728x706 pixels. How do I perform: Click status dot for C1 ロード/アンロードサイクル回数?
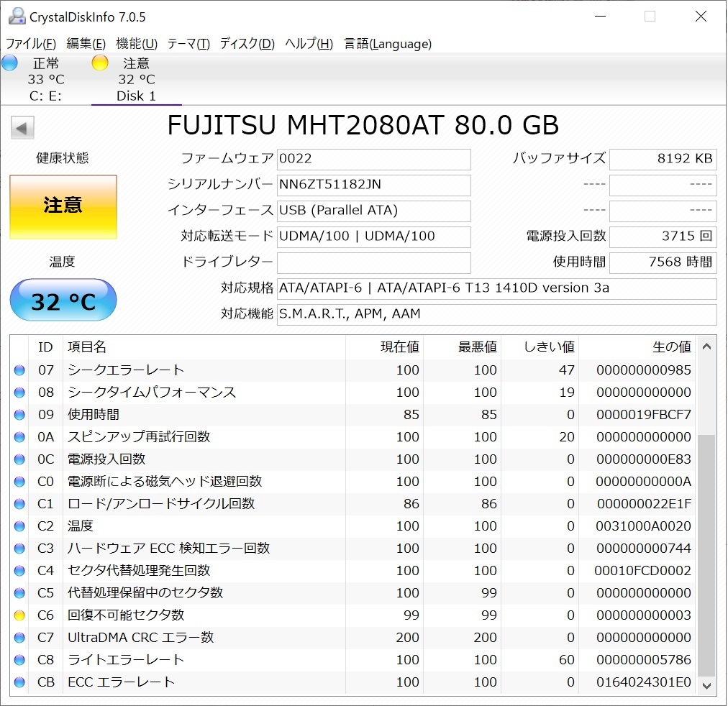19,504
